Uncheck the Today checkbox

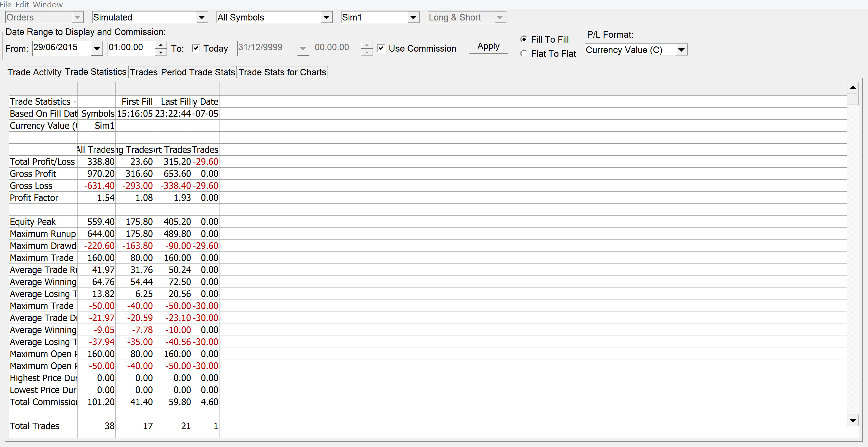195,48
